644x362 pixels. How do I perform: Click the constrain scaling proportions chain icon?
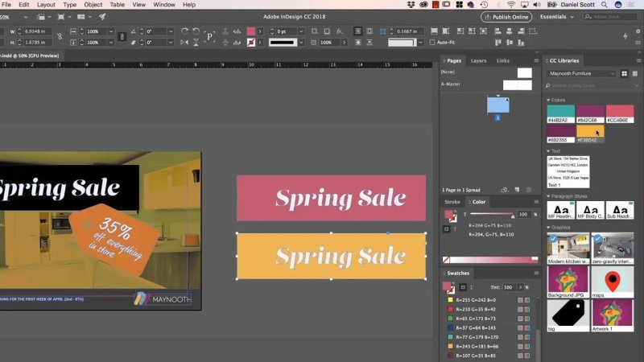tap(122, 36)
